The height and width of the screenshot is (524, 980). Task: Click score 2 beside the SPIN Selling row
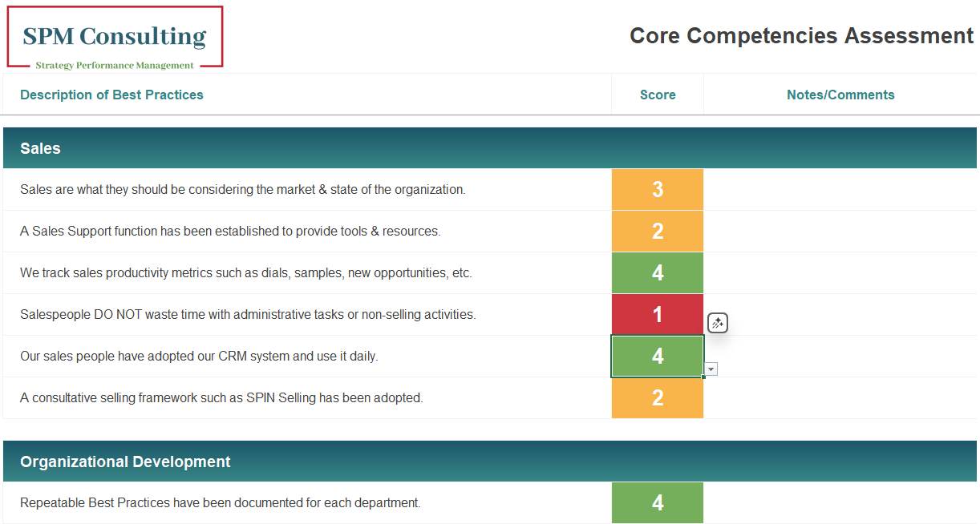click(658, 397)
